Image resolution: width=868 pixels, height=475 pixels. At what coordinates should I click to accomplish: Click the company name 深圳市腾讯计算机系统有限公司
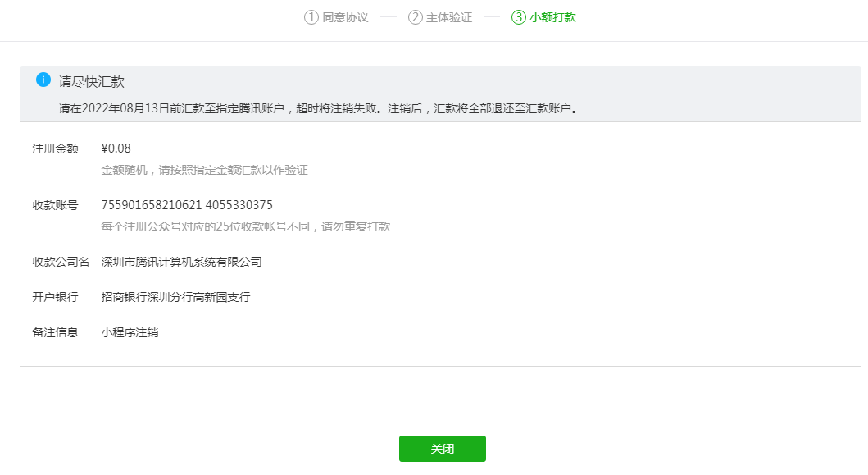pyautogui.click(x=181, y=262)
